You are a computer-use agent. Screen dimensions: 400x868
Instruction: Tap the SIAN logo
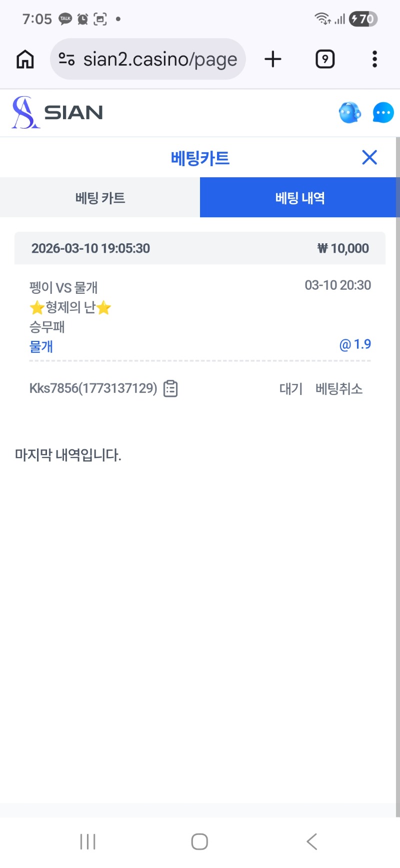click(x=57, y=113)
